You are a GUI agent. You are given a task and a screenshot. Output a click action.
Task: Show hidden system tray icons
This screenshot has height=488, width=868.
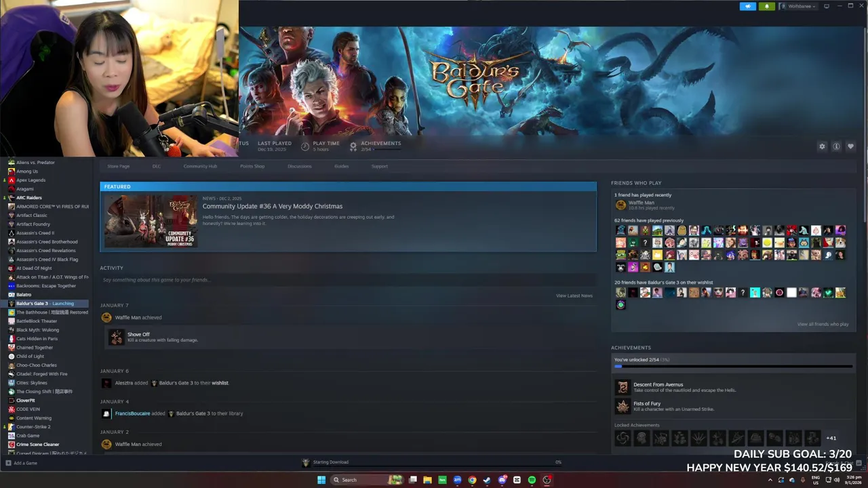tap(770, 480)
